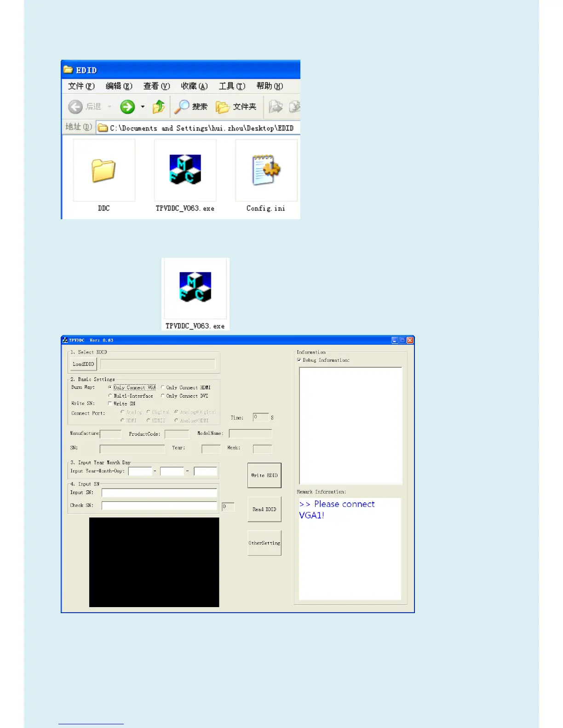563x728 pixels.
Task: Click the Debug Information output box
Action: click(351, 426)
